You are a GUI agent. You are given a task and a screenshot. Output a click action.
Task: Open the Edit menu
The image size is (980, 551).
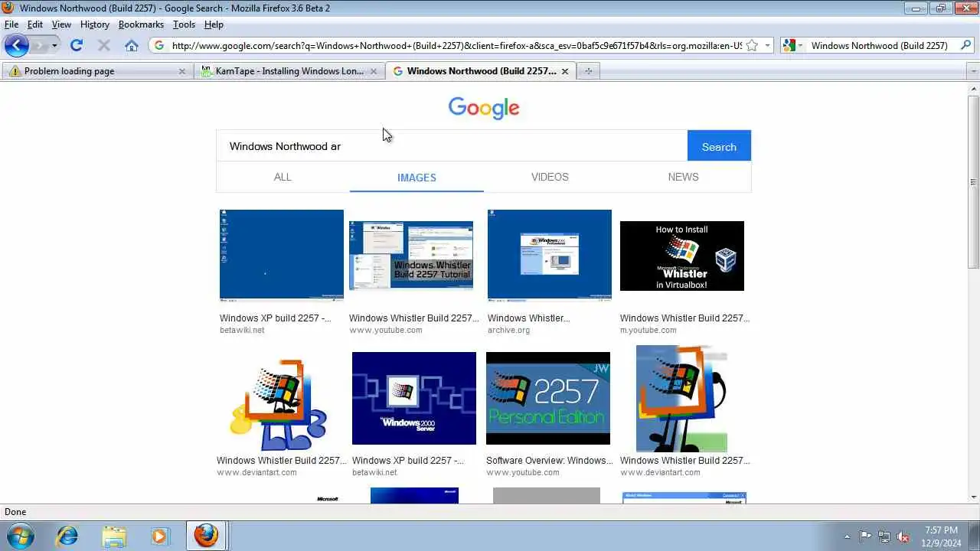click(35, 24)
